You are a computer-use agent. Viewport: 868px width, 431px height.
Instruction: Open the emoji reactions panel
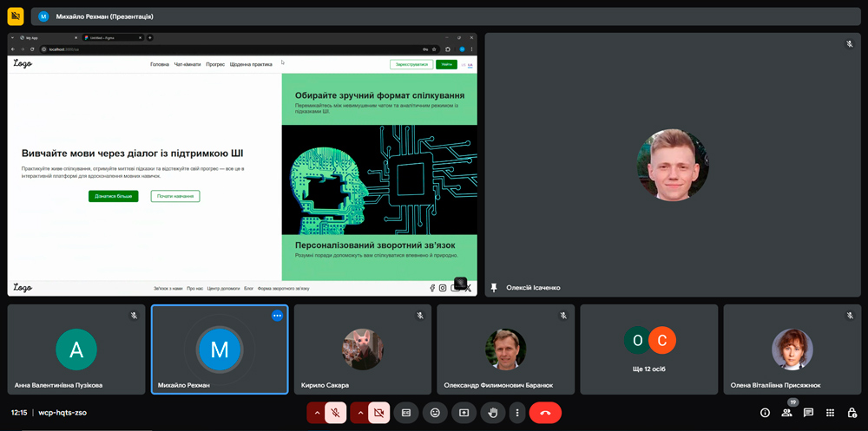pyautogui.click(x=435, y=413)
